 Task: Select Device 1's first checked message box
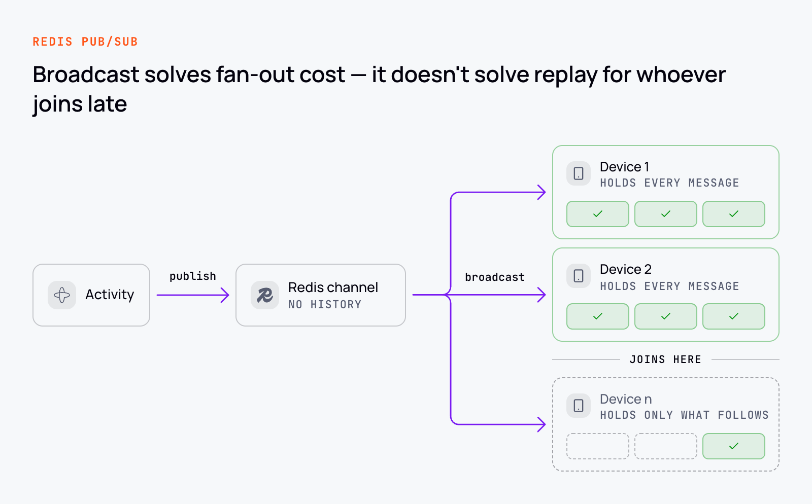click(x=598, y=214)
